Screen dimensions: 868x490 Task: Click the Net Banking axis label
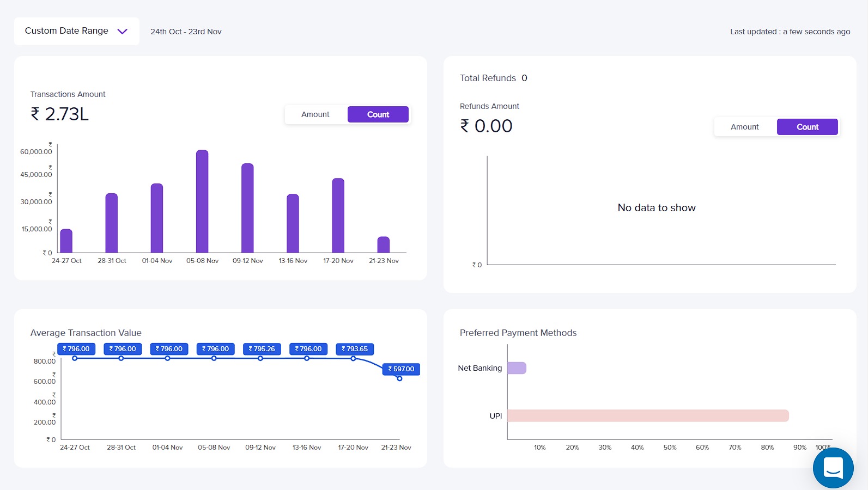[480, 368]
